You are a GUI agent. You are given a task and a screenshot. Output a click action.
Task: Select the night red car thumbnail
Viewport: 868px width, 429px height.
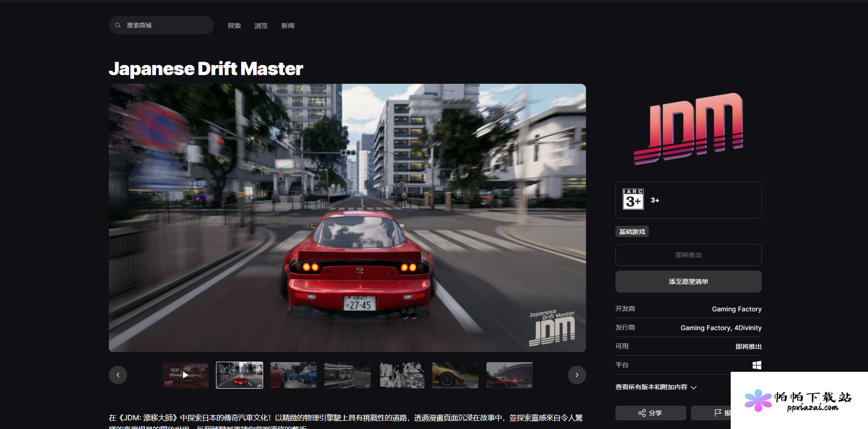[x=509, y=375]
